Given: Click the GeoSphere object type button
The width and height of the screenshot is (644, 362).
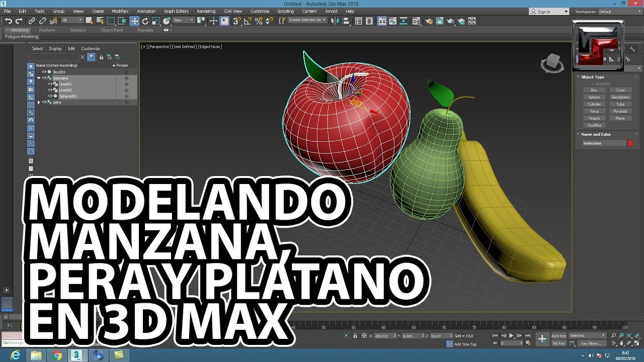Looking at the screenshot, I should tap(620, 97).
